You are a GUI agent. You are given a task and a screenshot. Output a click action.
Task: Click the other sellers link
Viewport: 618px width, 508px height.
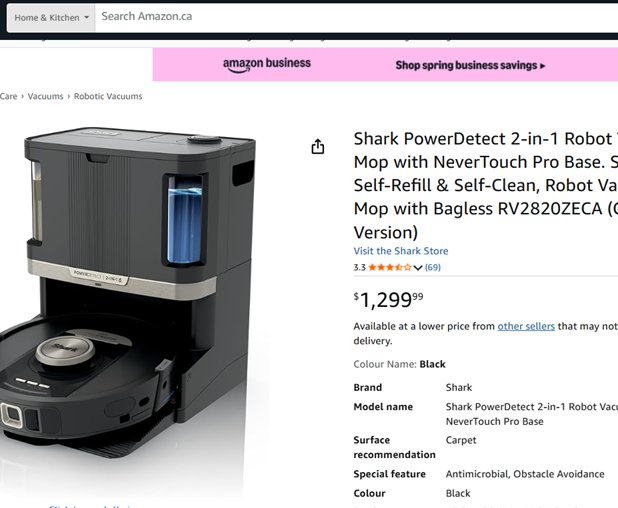[526, 326]
